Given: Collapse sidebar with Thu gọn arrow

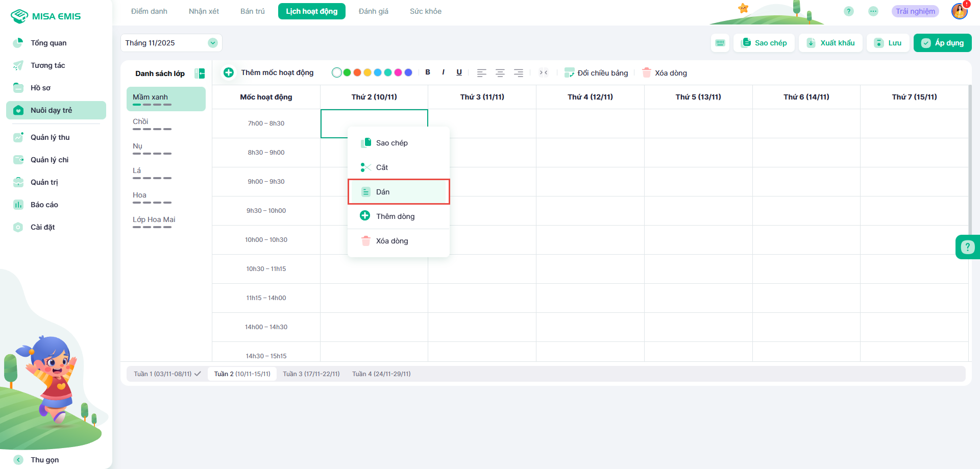Looking at the screenshot, I should tap(18, 460).
